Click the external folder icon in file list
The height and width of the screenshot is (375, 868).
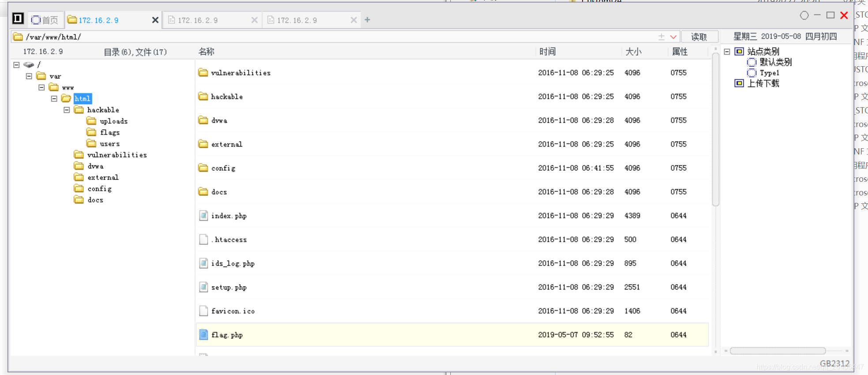[x=203, y=144]
